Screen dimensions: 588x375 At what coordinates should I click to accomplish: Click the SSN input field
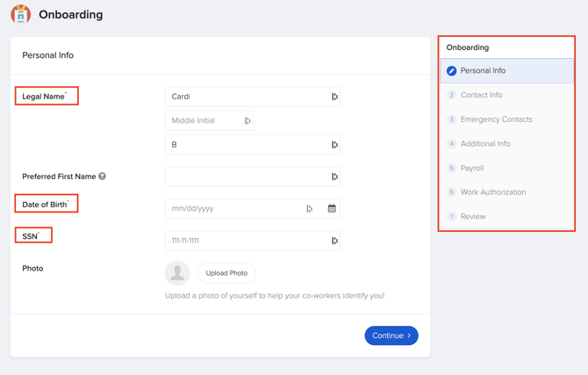point(253,241)
